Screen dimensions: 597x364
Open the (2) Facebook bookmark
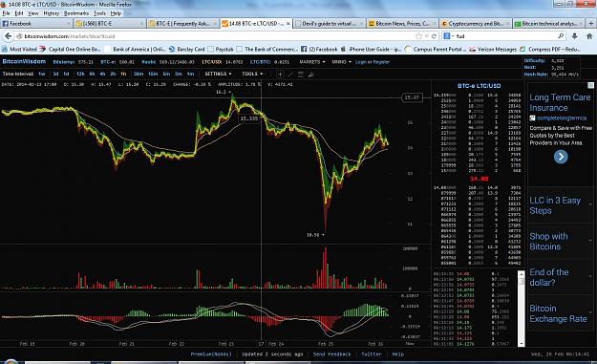(x=319, y=49)
